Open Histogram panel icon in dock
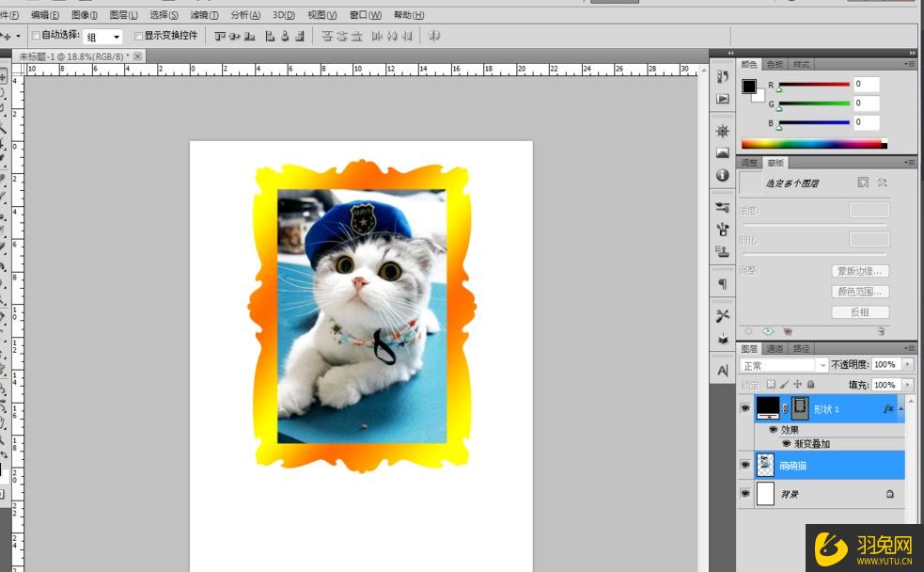The height and width of the screenshot is (572, 924). point(723,152)
